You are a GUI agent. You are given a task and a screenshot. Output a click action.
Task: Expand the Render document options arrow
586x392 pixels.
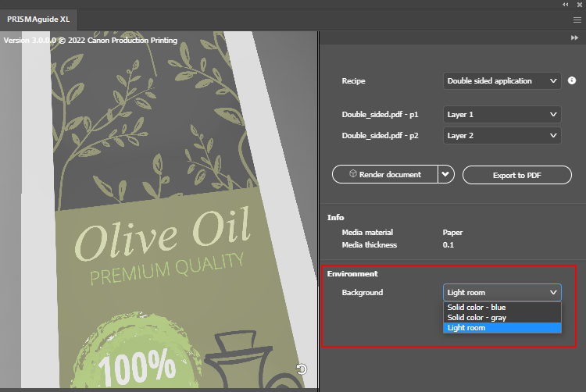click(x=446, y=174)
